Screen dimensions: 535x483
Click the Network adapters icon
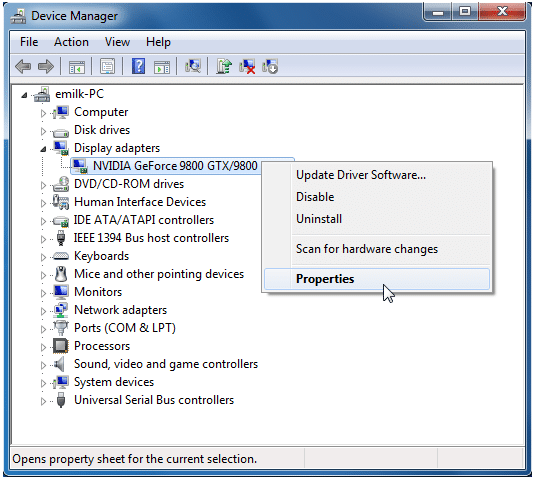pyautogui.click(x=61, y=310)
